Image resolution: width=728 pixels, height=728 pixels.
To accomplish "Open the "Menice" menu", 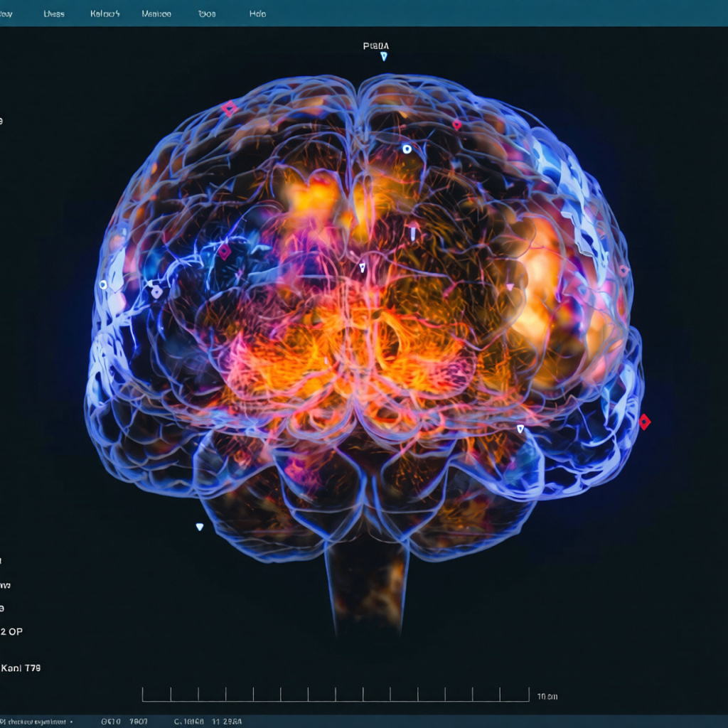I will [x=156, y=14].
